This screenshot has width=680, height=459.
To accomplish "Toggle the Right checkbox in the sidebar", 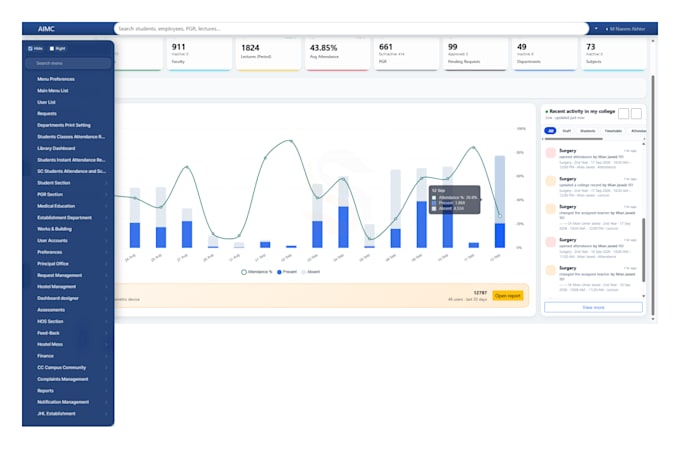I will (x=52, y=49).
